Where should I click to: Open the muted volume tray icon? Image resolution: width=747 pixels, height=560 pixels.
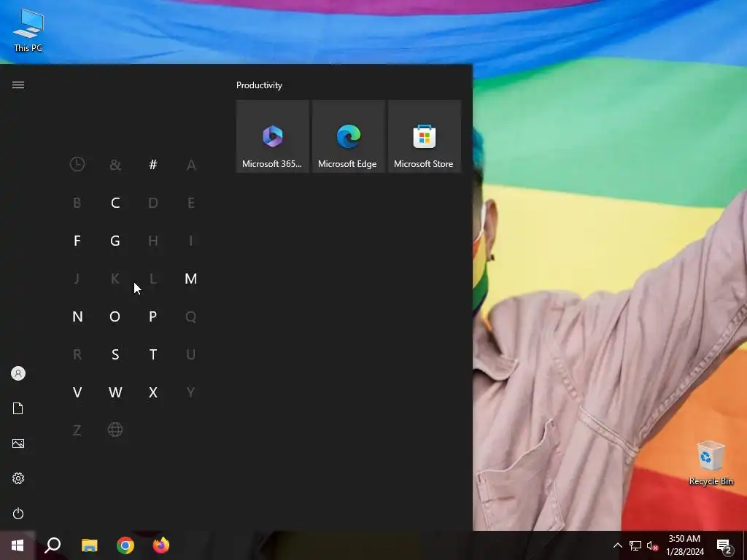[x=652, y=545]
